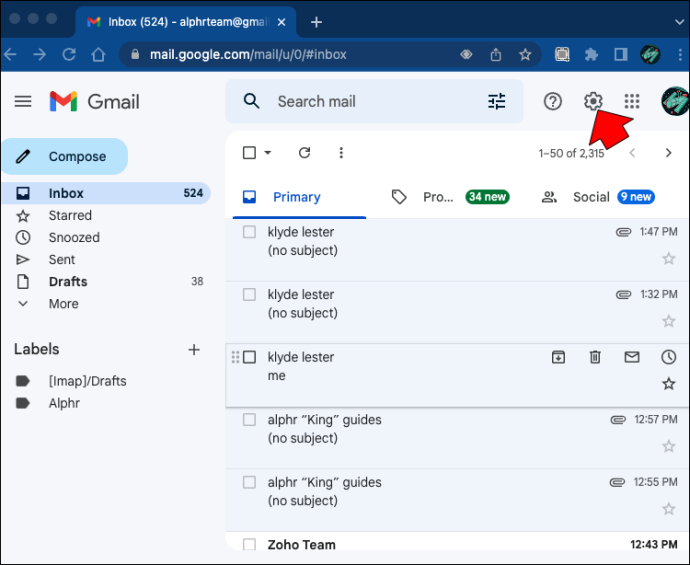Share this page from address bar
This screenshot has height=565, width=690.
pos(496,55)
